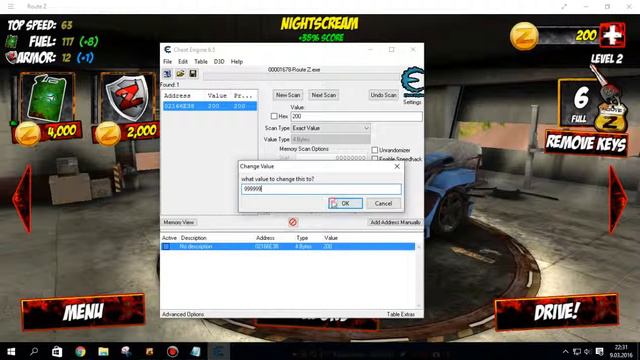Toggle Active checkbox of No description row

166,247
